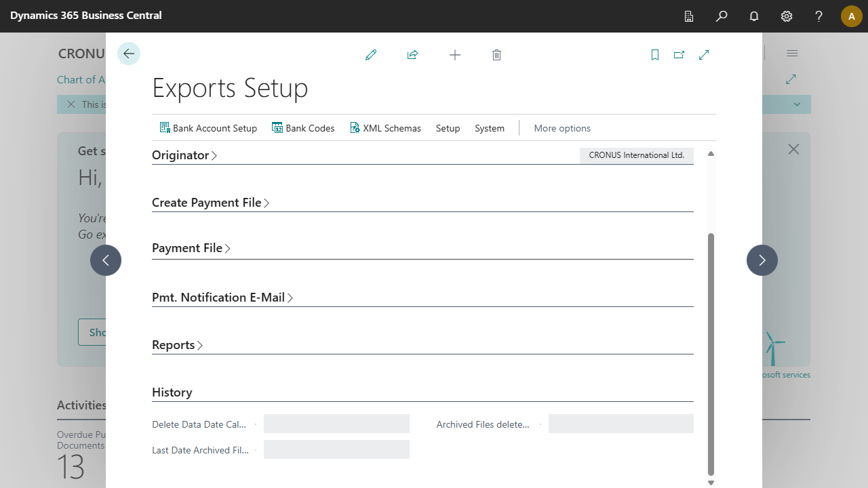Close the Get started banner
The height and width of the screenshot is (488, 868).
(793, 149)
